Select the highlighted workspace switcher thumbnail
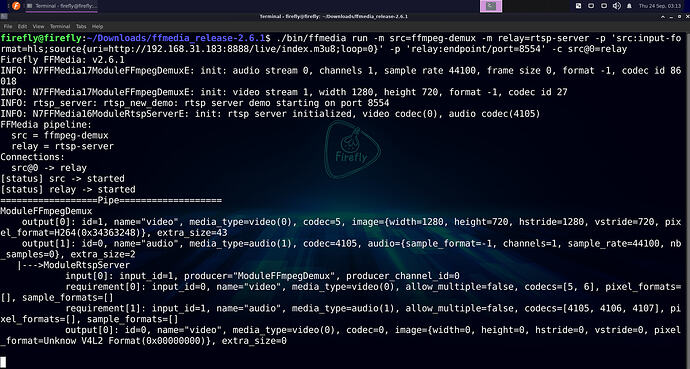Viewport: 690px width, 369px height. [491, 6]
